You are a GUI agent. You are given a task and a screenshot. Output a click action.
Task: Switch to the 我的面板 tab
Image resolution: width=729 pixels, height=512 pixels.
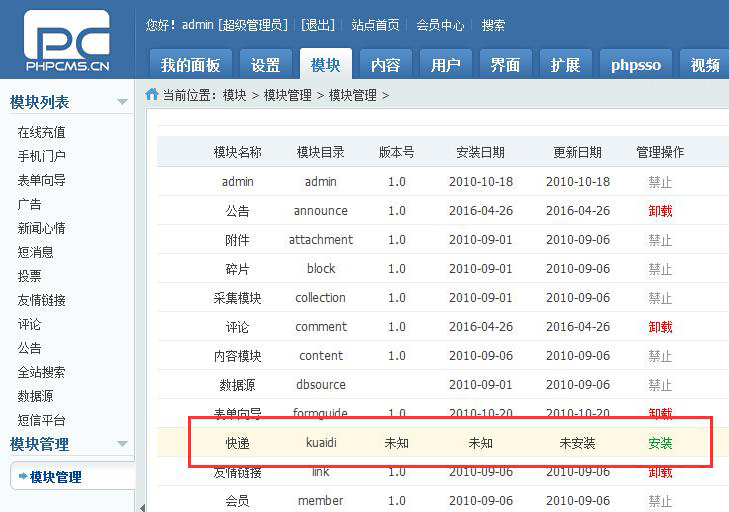pyautogui.click(x=190, y=65)
